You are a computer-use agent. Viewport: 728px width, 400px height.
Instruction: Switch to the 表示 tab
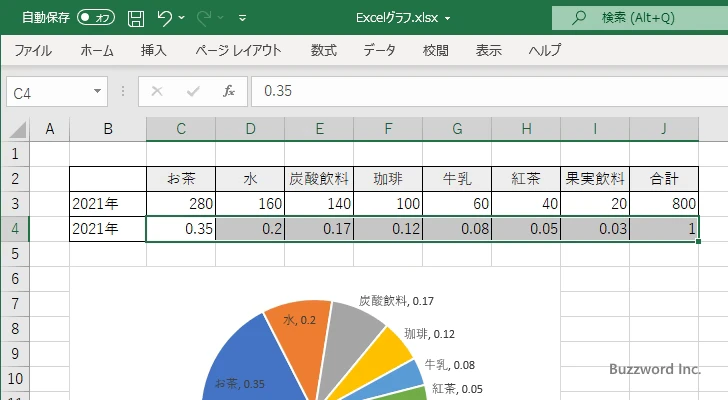pyautogui.click(x=488, y=50)
